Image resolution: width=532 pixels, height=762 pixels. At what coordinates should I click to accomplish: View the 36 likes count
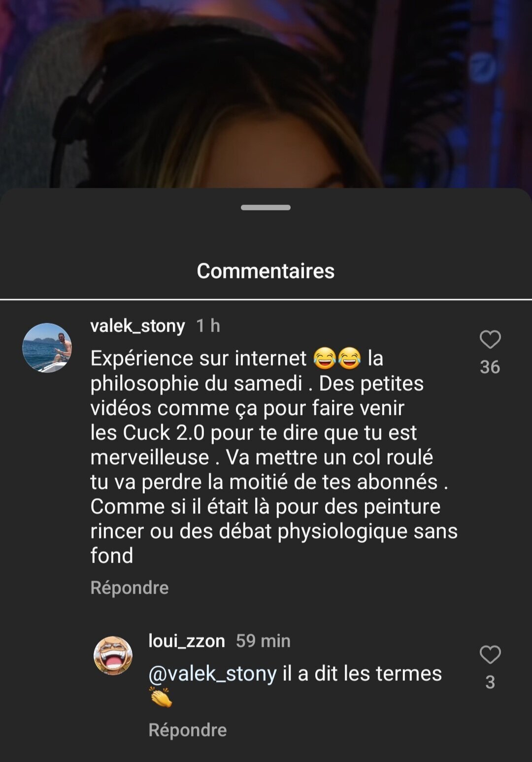pyautogui.click(x=490, y=367)
